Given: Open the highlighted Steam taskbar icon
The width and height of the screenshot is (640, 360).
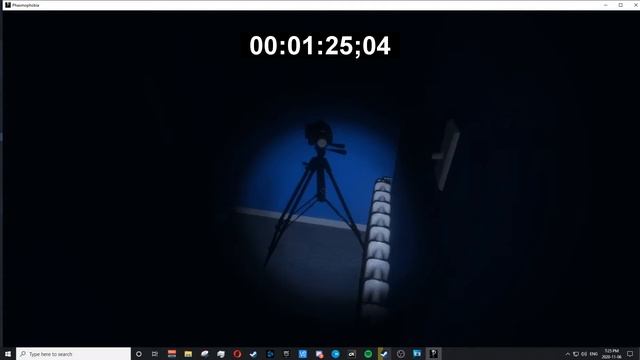Looking at the screenshot, I should tap(384, 354).
